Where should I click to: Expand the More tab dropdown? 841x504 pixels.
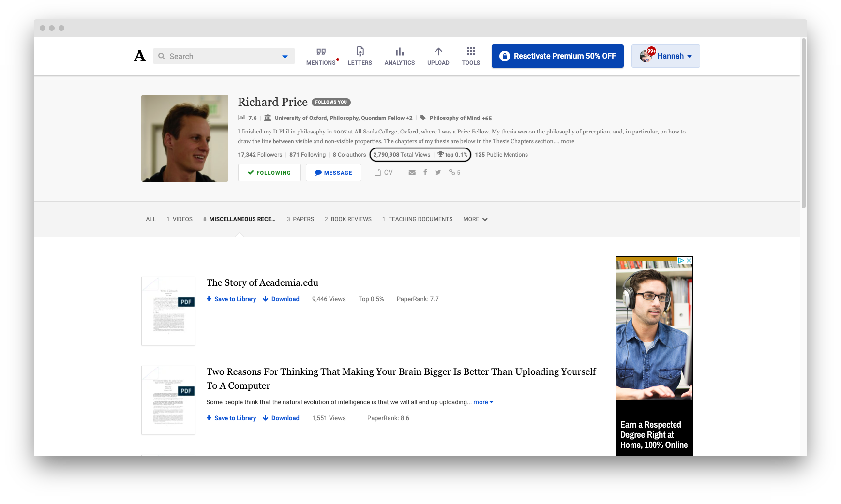(x=475, y=219)
